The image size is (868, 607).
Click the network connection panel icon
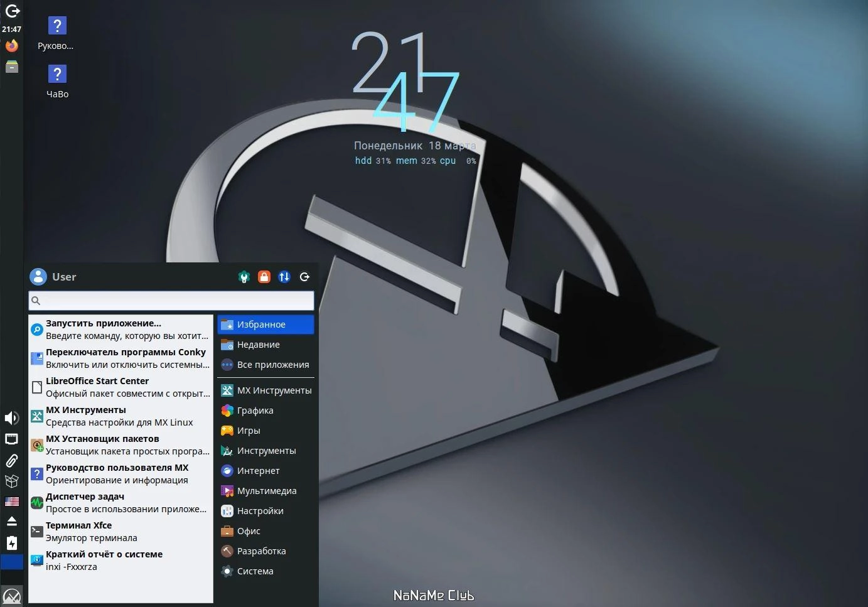click(x=12, y=439)
